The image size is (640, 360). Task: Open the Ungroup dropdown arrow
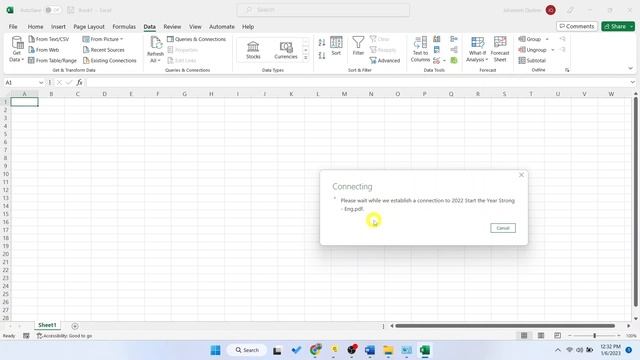point(553,50)
